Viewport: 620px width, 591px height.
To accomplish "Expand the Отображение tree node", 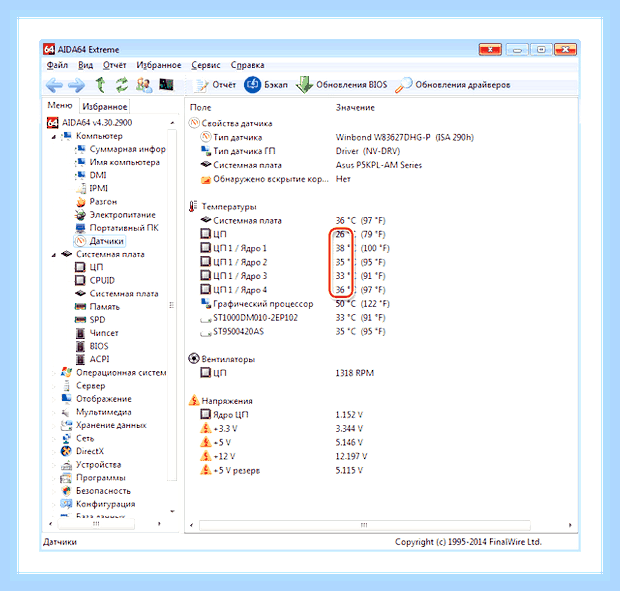I will [x=54, y=399].
